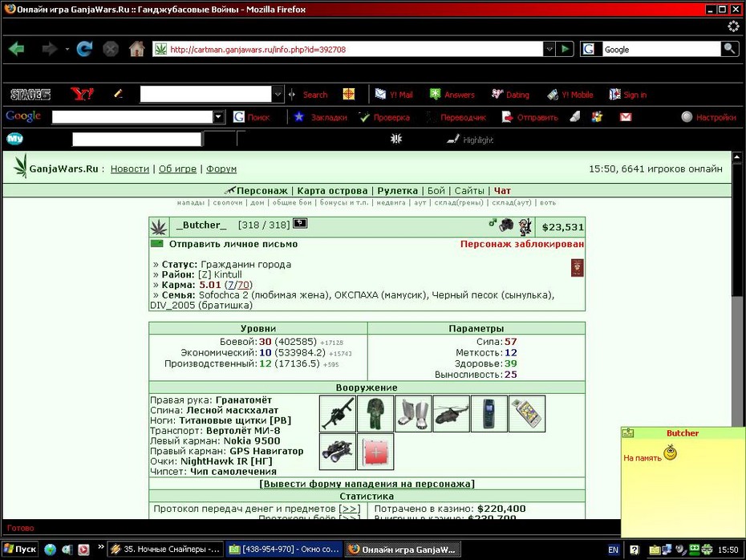746x560 pixels.
Task: Open Yahoo Answers toolbar button
Action: click(452, 95)
